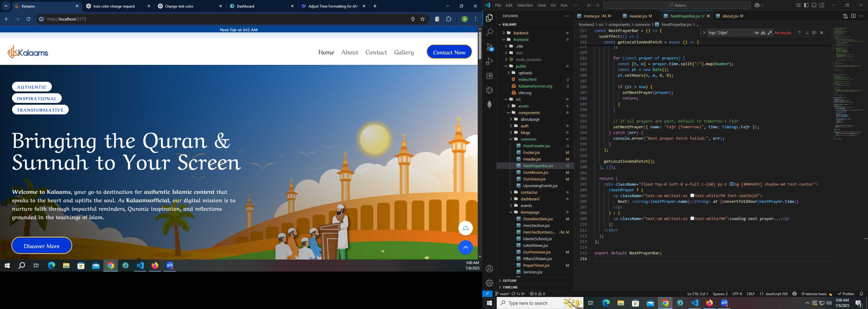Viewport: 868px width, 309px height.
Task: Open Customize Layout icon in VS Code title bar
Action: 798,5
